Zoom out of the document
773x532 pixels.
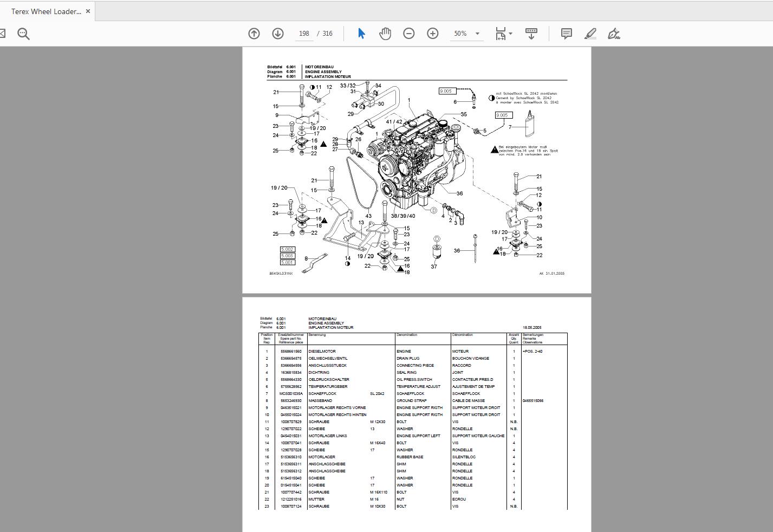tap(409, 33)
